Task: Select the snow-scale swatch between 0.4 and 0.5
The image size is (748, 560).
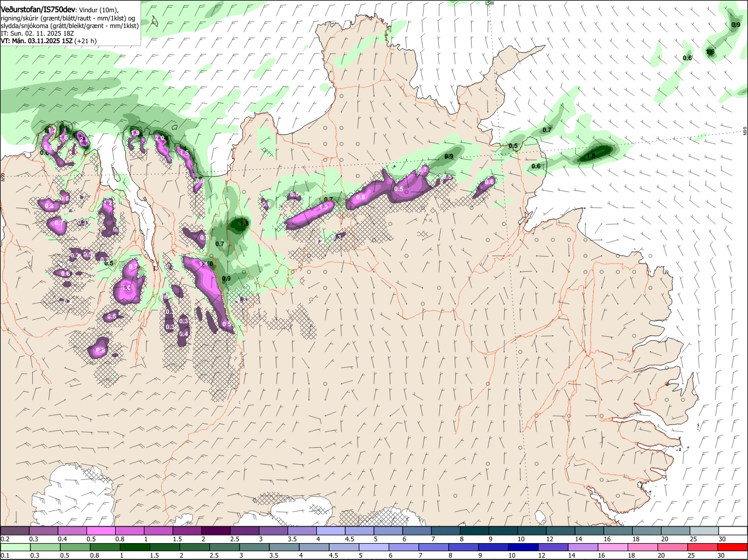Action: pyautogui.click(x=72, y=531)
